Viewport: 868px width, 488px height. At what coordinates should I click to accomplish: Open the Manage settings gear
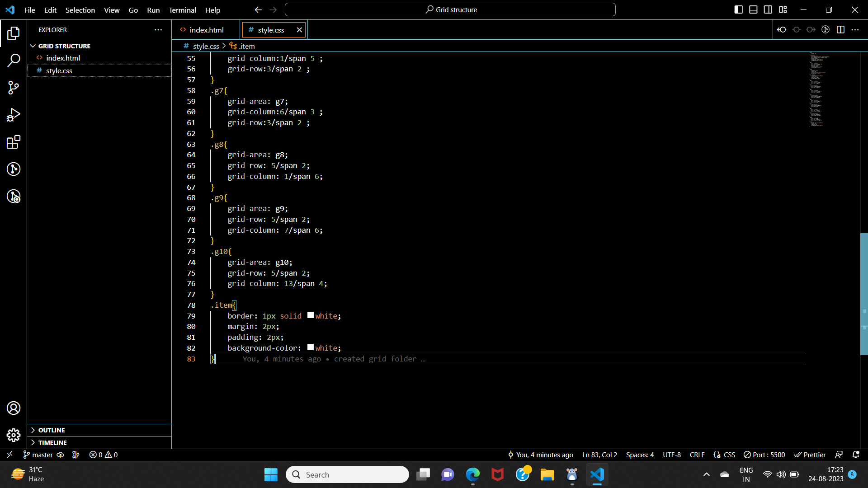click(x=14, y=435)
